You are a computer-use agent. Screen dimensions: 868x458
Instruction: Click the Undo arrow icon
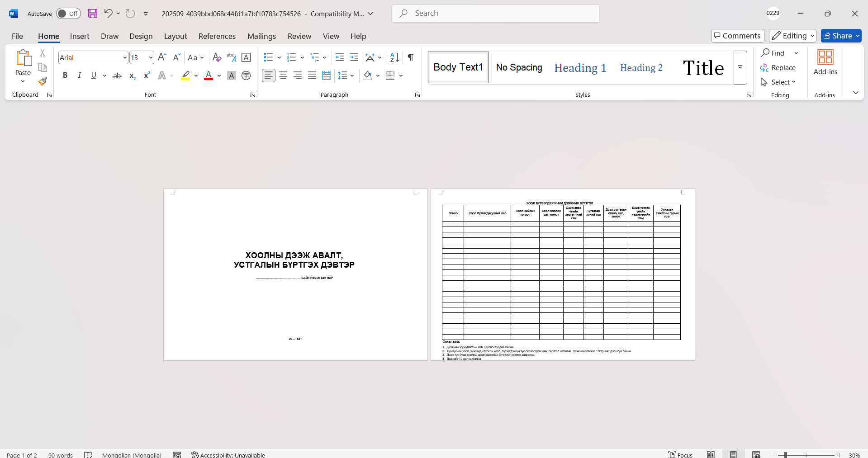108,14
